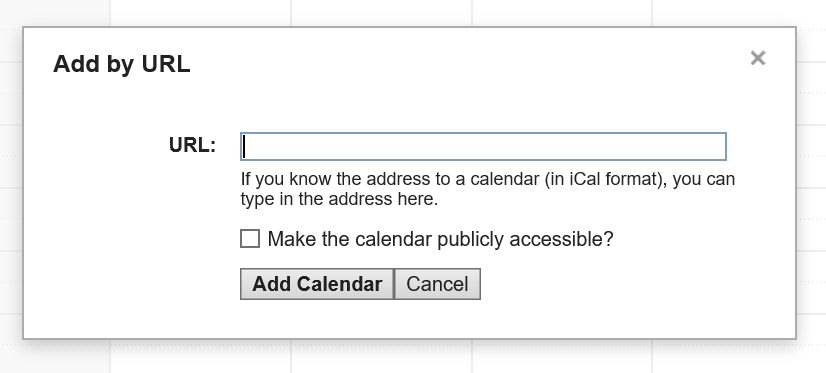Screen dimensions: 826x373
Task: Click calendar grid left of the dialog
Action: (x=11, y=184)
